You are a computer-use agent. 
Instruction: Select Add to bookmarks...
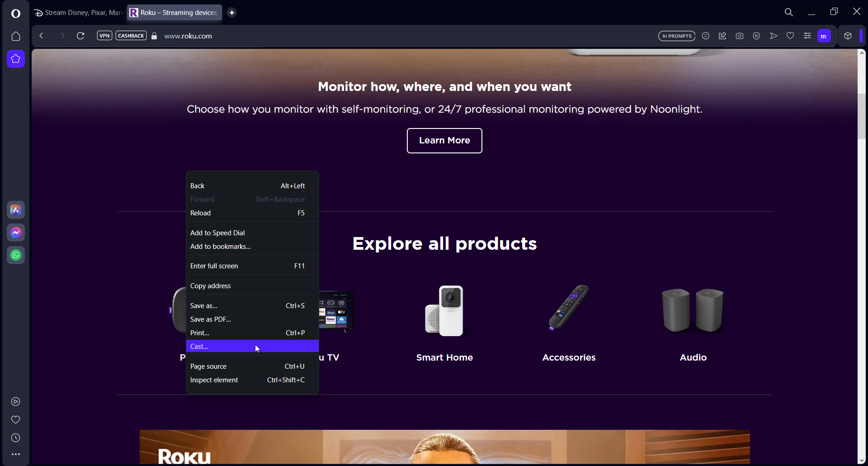(x=252, y=247)
